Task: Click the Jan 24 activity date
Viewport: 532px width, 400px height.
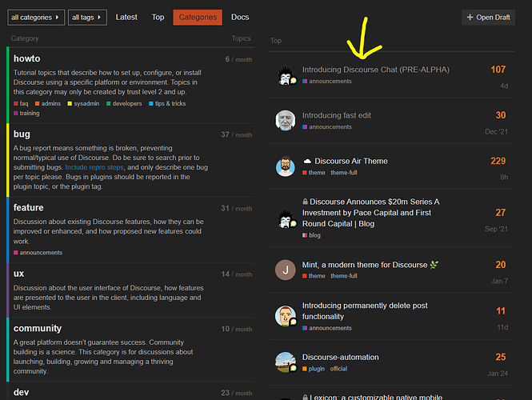Action: (x=498, y=374)
